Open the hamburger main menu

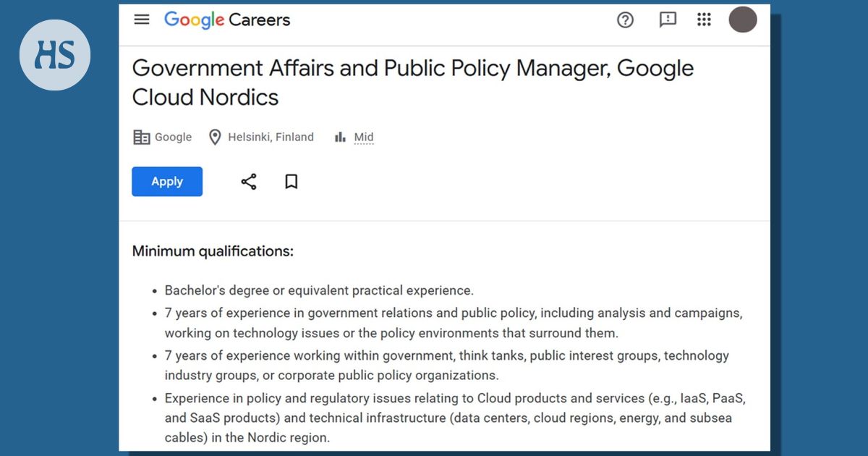click(x=142, y=20)
